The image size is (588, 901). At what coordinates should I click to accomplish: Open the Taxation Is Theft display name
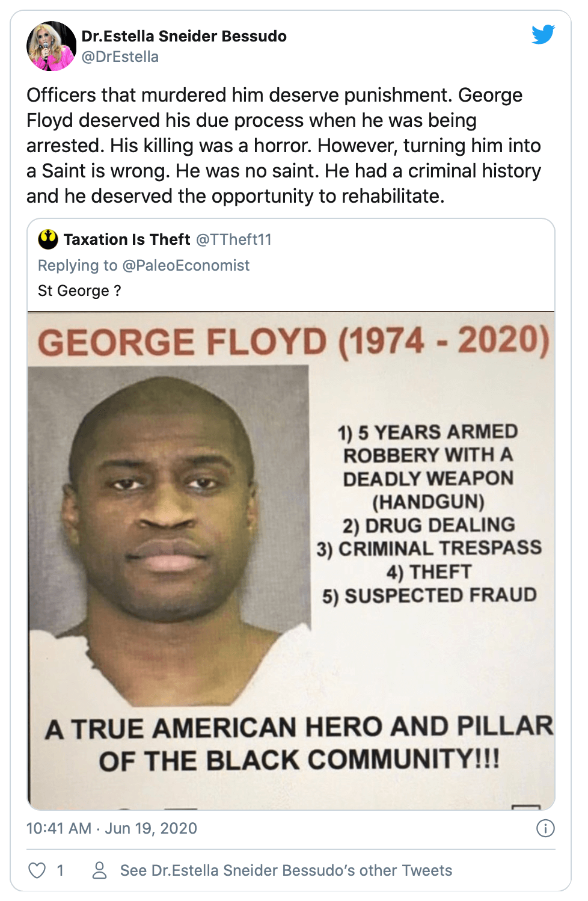(127, 239)
